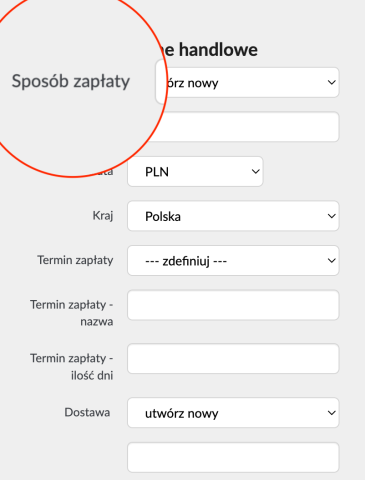Screen dimensions: 365x480
Task: Click the chevron arrow of the Dostawa select
Action: (331, 413)
